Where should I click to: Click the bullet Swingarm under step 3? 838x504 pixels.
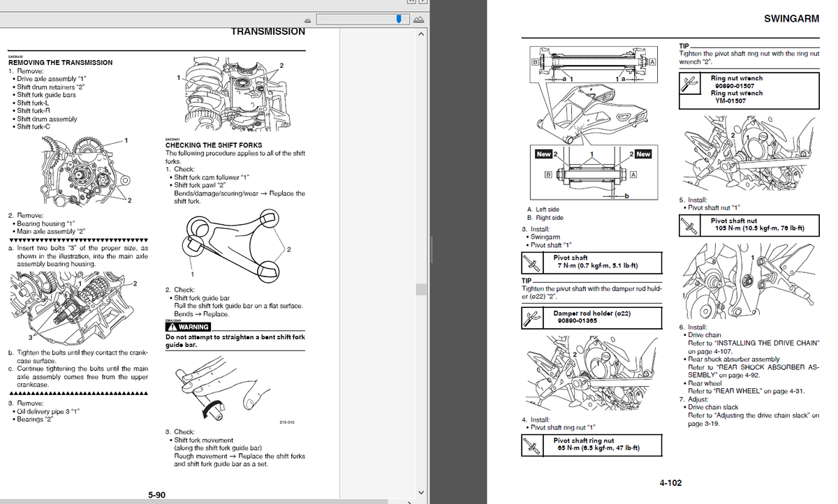click(543, 237)
